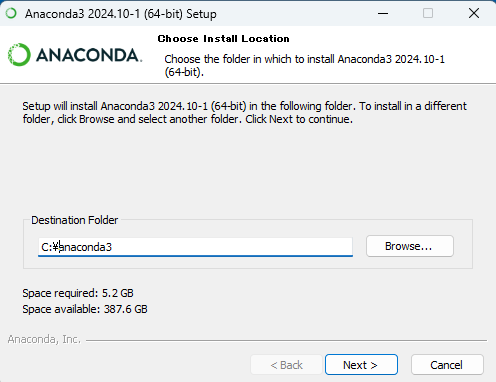Click the window title 'Anaconda3 2024.10-1 (64-bit) Setup'

coord(121,14)
